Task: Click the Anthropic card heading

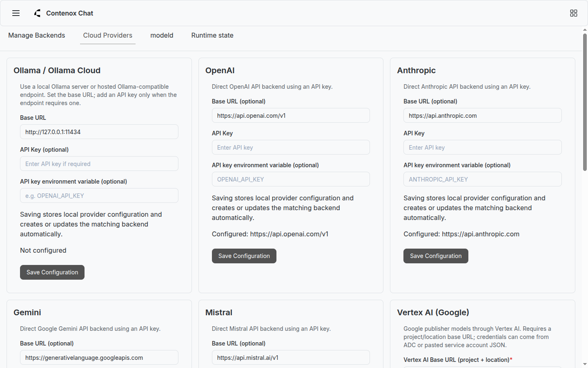Action: click(x=416, y=70)
